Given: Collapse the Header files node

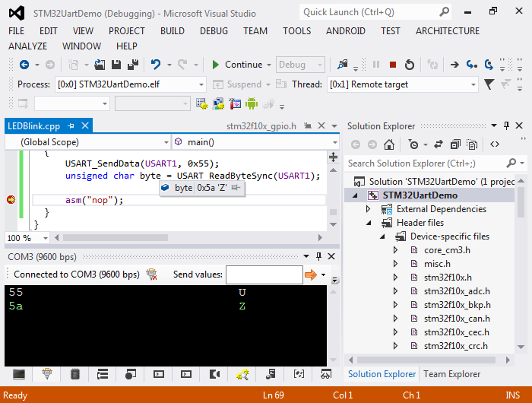Looking at the screenshot, I should coord(369,223).
